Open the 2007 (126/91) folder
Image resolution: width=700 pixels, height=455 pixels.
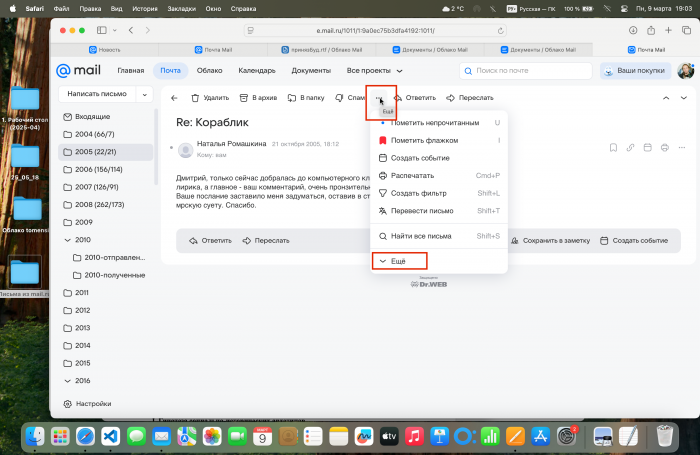pos(105,187)
